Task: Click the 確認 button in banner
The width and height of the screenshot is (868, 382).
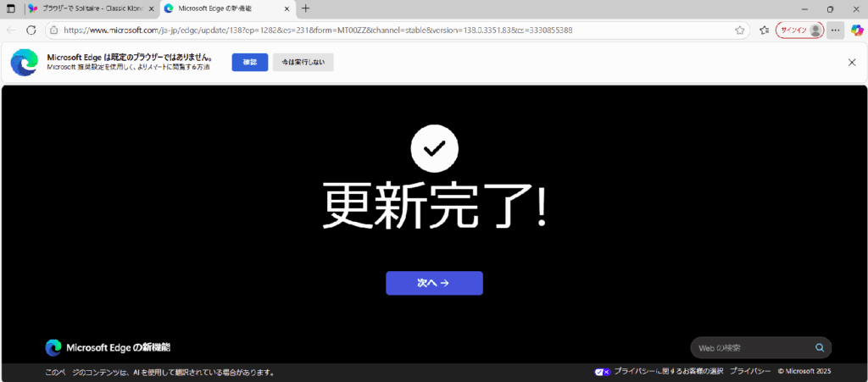Action: [249, 62]
